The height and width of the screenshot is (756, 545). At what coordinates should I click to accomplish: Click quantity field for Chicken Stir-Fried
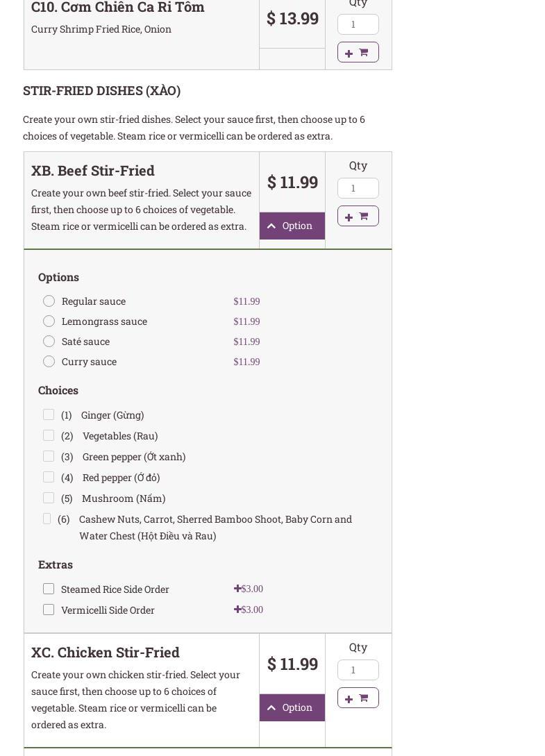[x=358, y=670]
